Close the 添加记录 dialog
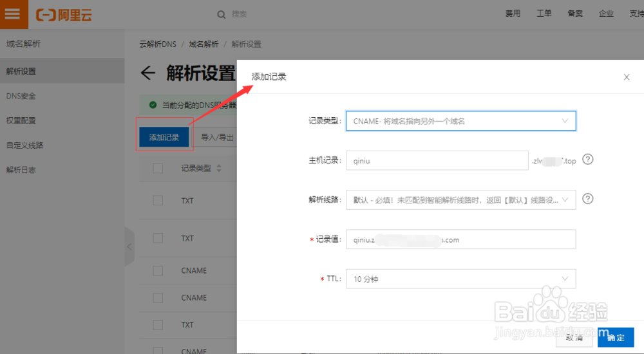This screenshot has height=354, width=644. tap(627, 77)
